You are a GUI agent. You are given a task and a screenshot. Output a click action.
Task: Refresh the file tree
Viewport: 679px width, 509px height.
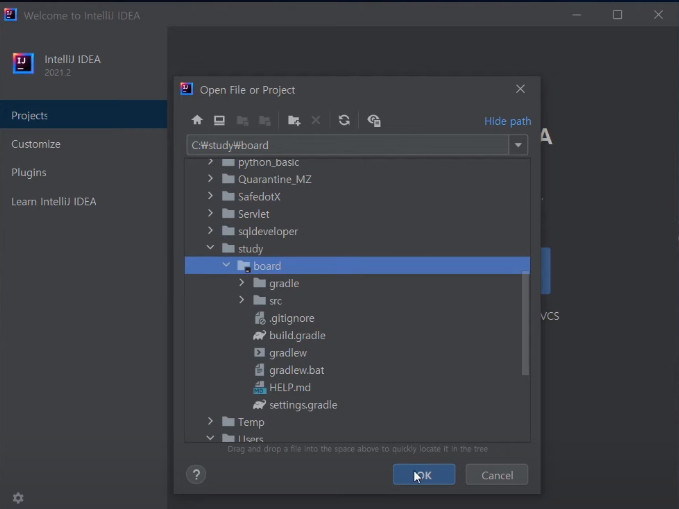click(x=344, y=120)
